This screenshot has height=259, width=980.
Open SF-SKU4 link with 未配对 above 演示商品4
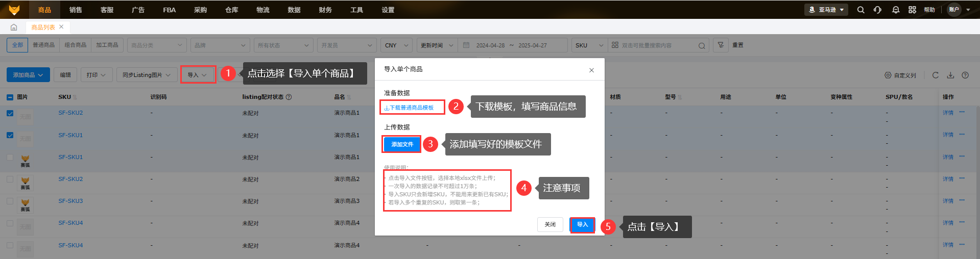(x=70, y=223)
